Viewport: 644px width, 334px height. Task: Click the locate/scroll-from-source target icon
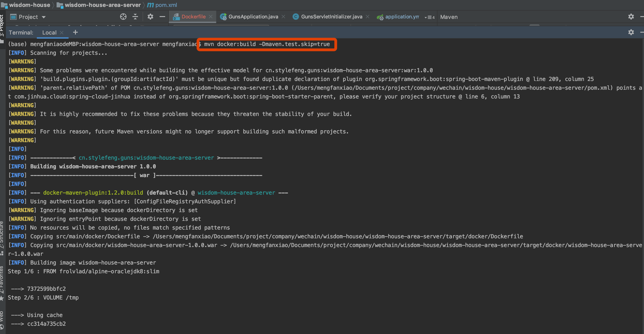tap(123, 17)
